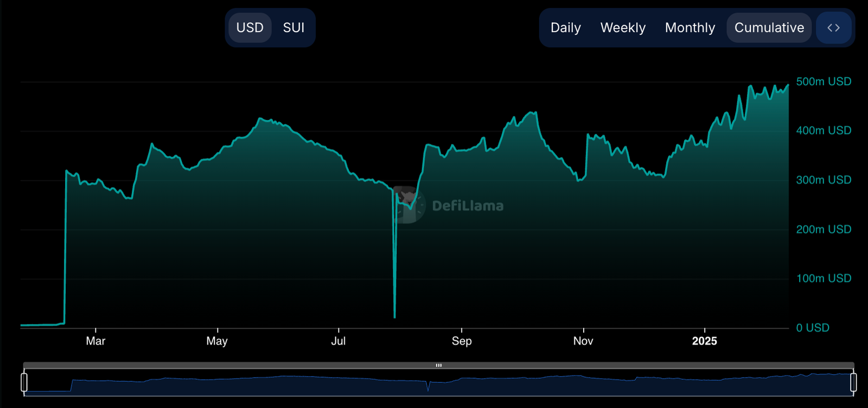Switch the denomination to SUI
Image resolution: width=868 pixels, height=408 pixels.
tap(293, 28)
